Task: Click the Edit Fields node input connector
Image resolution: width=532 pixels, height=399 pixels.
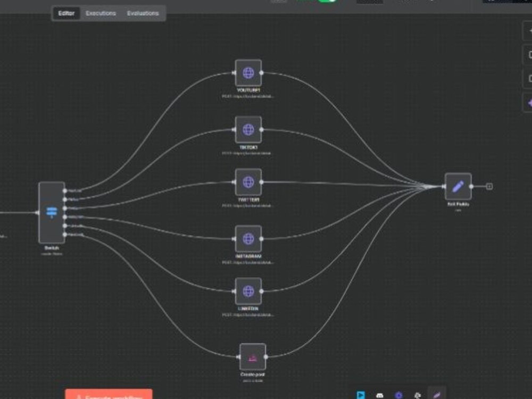Action: click(444, 186)
